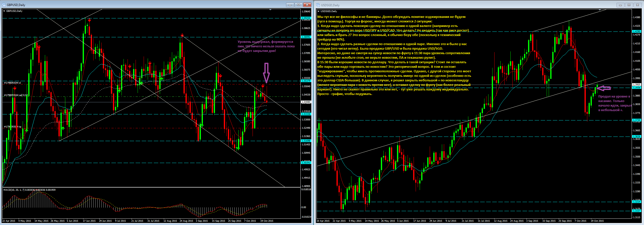Screen dimensions: 644x225
Task: Click the chart shift marker atop the GBPUSD chart
Action: tap(270, 10)
